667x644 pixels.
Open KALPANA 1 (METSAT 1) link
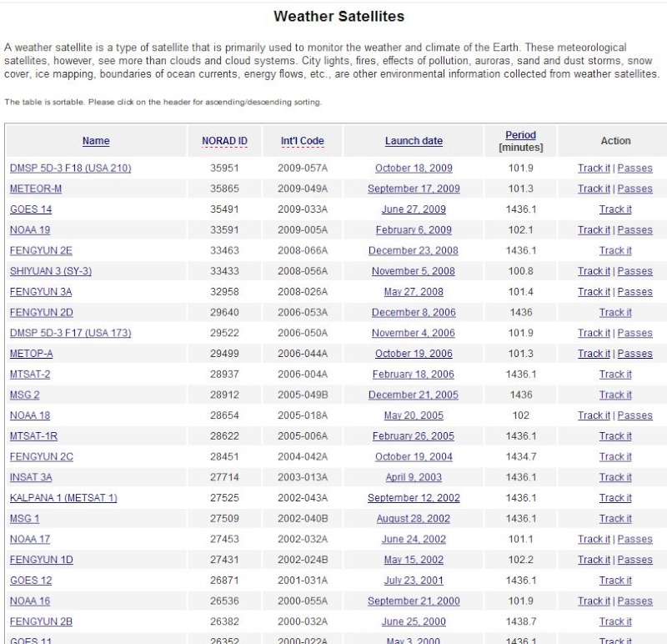(x=63, y=498)
